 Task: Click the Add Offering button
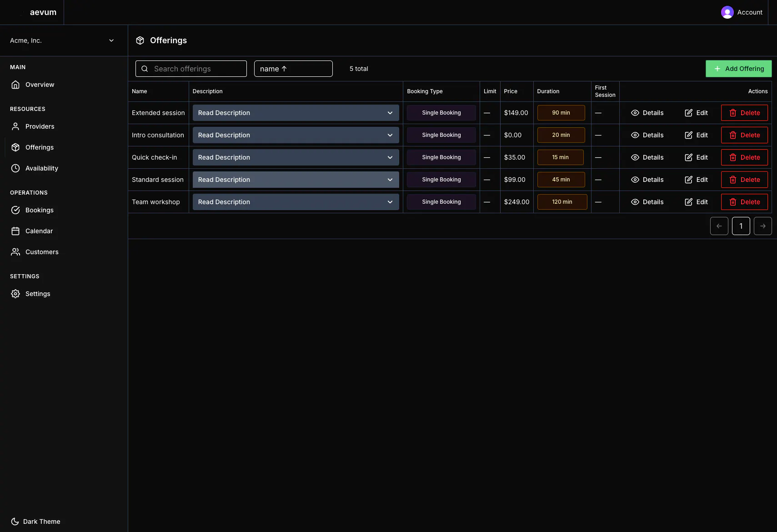pyautogui.click(x=739, y=69)
